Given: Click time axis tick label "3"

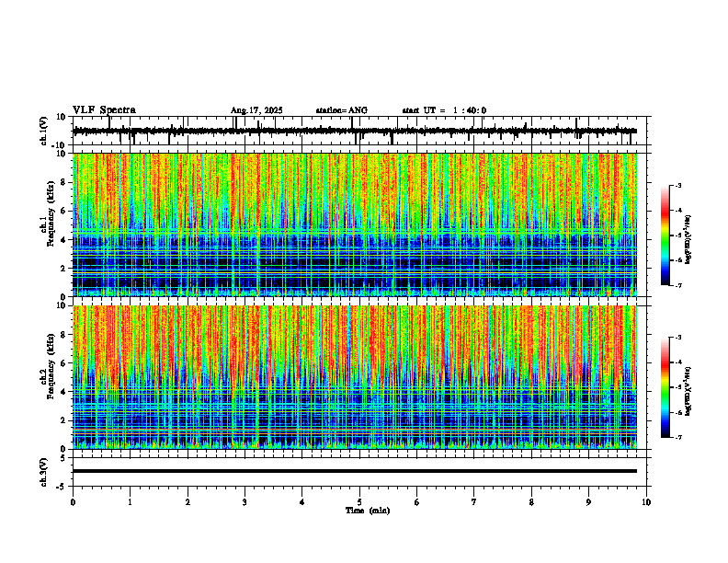Looking at the screenshot, I should pyautogui.click(x=245, y=502).
